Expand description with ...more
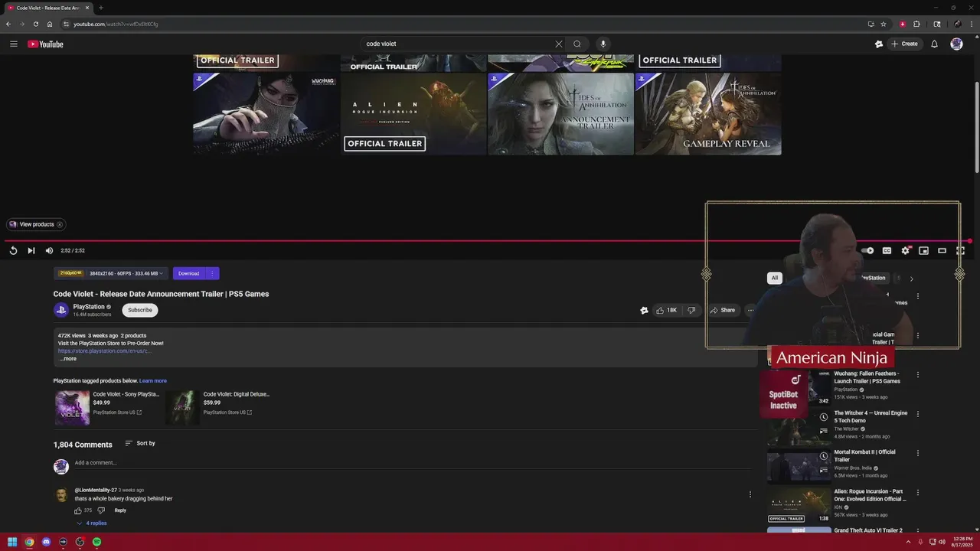Image resolution: width=980 pixels, height=551 pixels. [x=68, y=358]
